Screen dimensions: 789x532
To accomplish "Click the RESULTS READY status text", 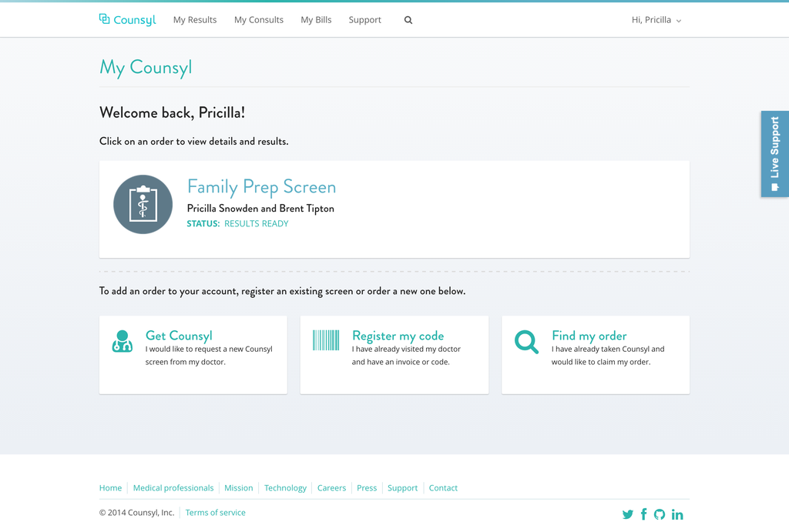I will pos(256,224).
